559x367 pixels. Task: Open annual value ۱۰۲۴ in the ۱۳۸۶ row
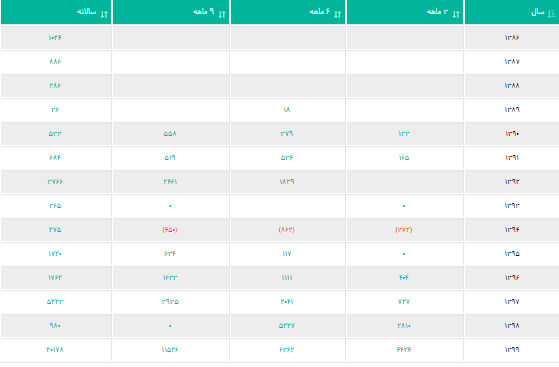(55, 37)
